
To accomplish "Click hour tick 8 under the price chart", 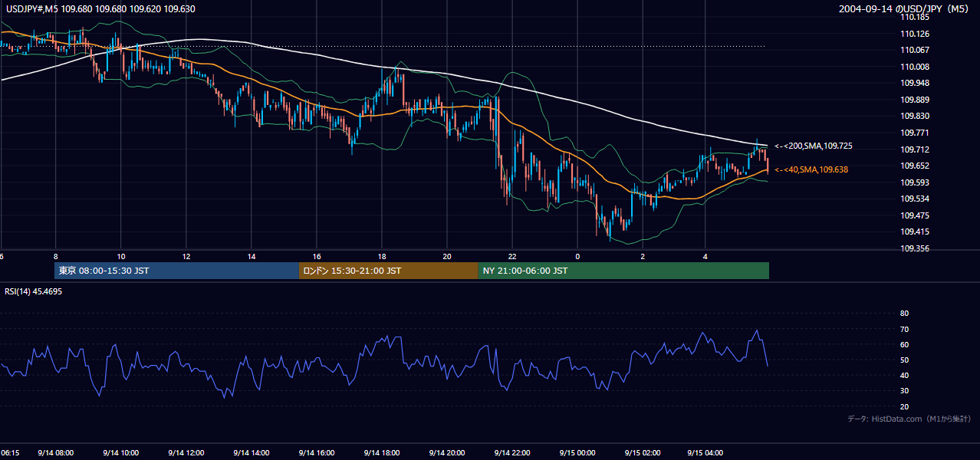I will pos(56,256).
